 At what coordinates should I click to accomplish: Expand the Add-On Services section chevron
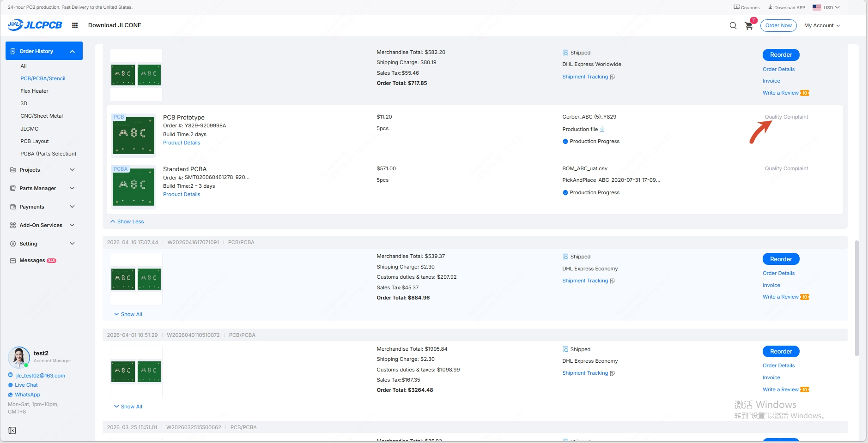72,225
